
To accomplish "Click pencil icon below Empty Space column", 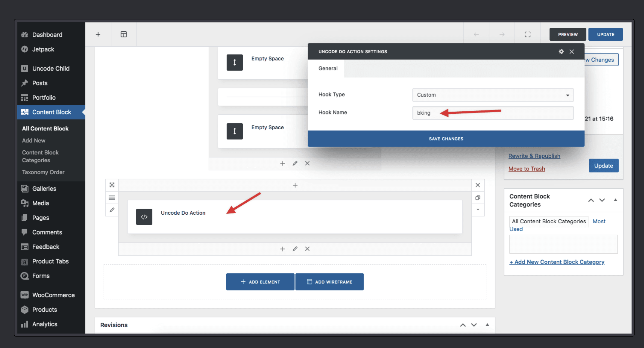I will (x=295, y=163).
